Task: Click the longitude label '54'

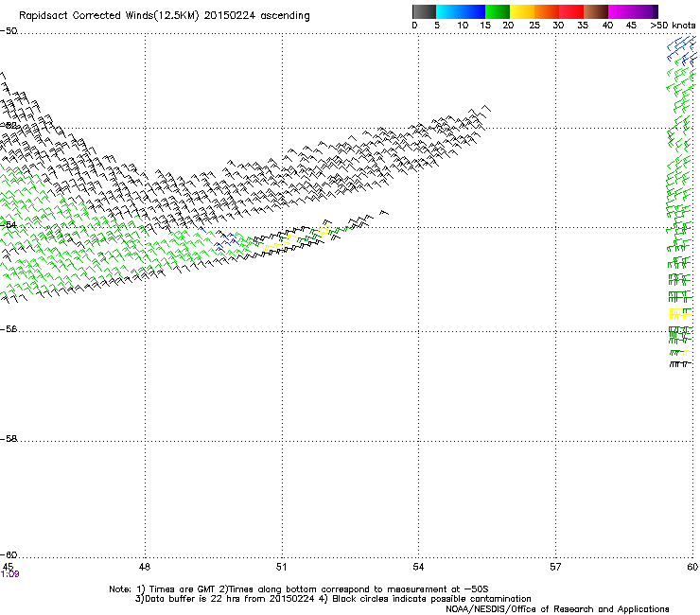Action: pyautogui.click(x=418, y=567)
